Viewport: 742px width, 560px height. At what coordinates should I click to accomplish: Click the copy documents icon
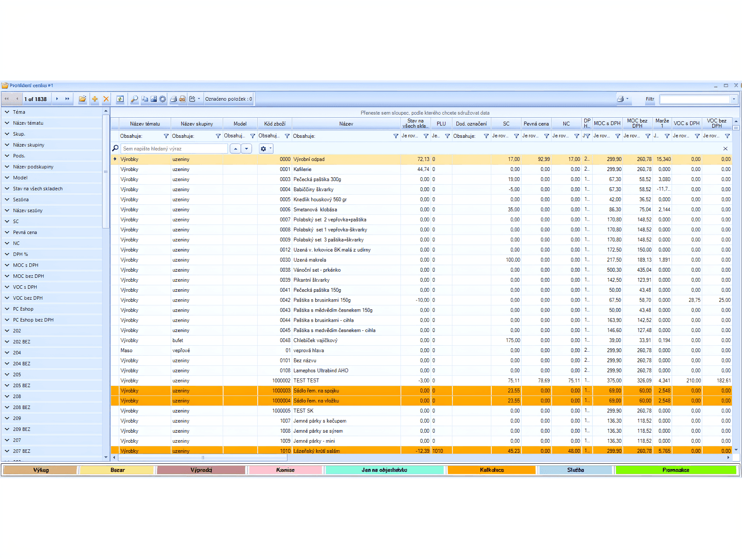[x=145, y=99]
